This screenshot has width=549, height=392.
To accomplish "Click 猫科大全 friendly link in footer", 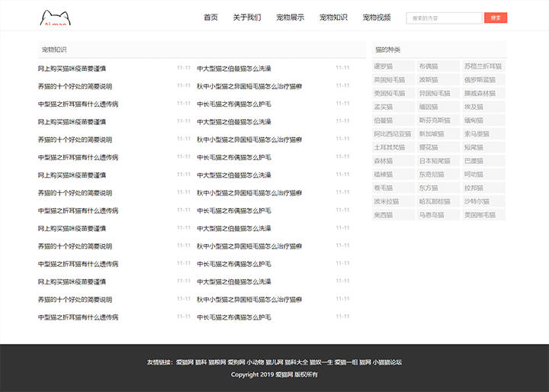I will point(296,362).
